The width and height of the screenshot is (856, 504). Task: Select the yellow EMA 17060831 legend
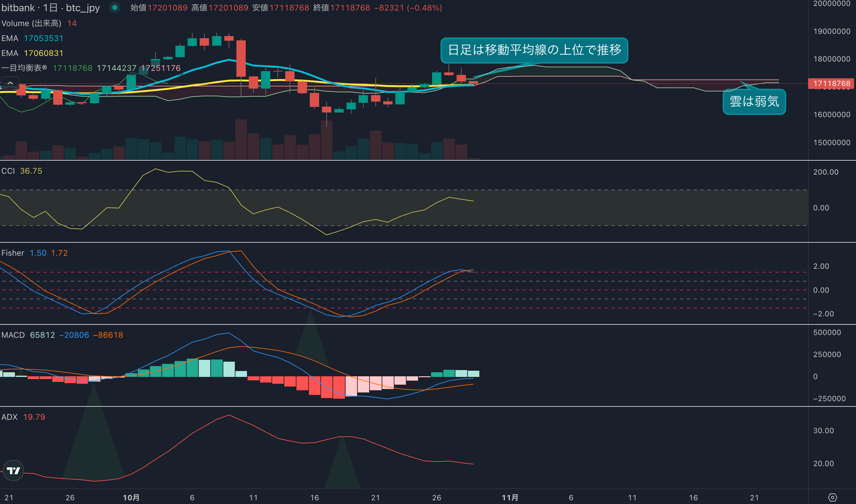(x=32, y=53)
